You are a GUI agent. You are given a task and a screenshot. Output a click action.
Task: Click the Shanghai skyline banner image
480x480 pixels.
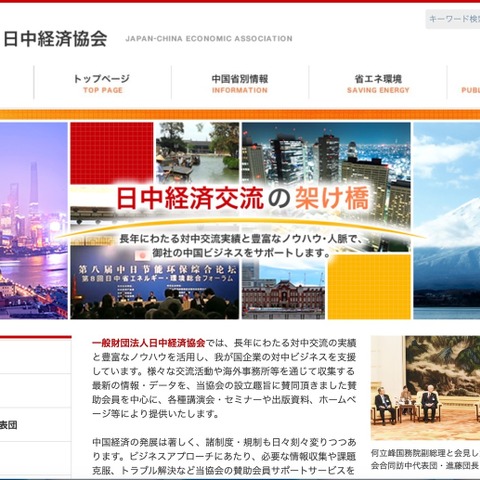34,221
